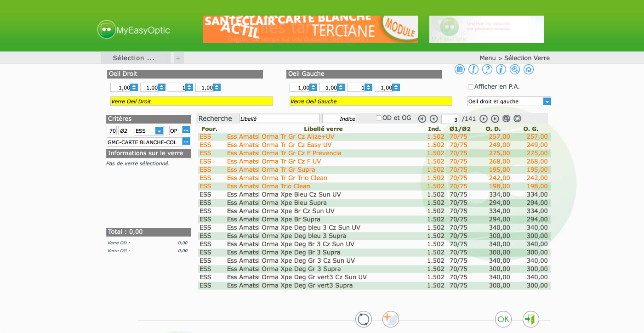
Task: Click the information 'i' icon
Action: 501,69
